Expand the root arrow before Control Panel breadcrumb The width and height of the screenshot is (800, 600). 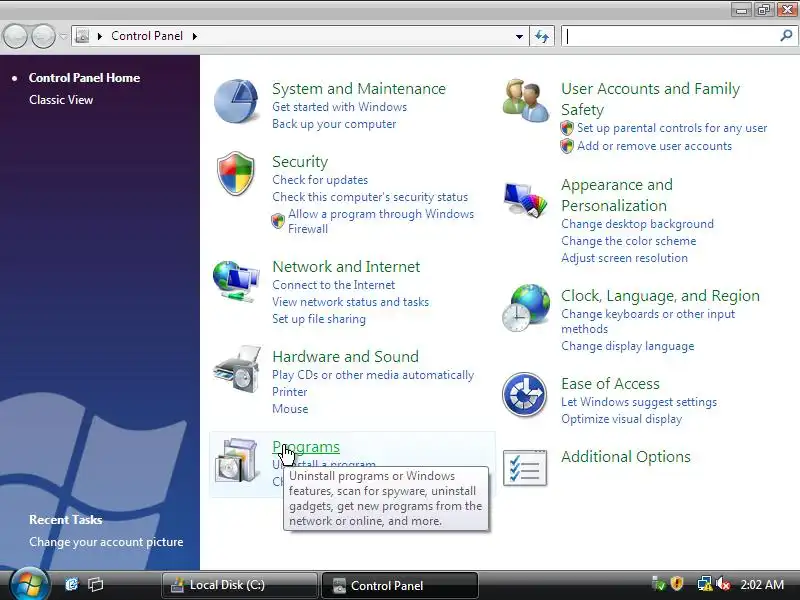pos(100,36)
